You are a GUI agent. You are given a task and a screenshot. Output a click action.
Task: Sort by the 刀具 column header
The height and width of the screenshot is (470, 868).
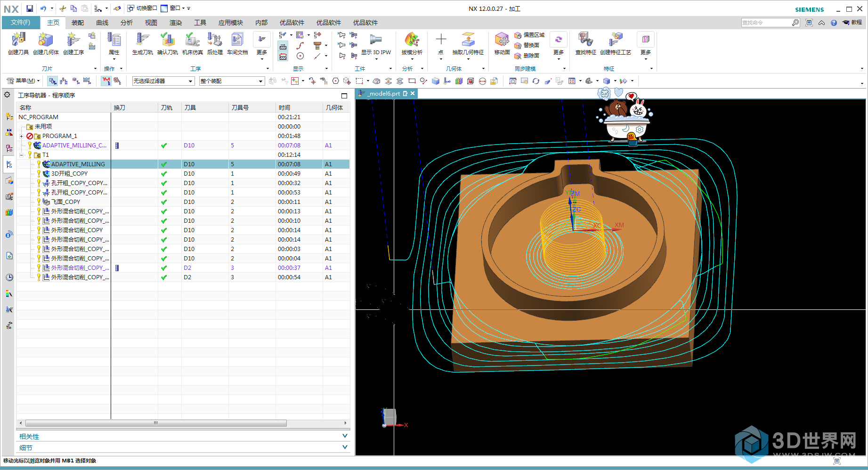click(x=205, y=108)
